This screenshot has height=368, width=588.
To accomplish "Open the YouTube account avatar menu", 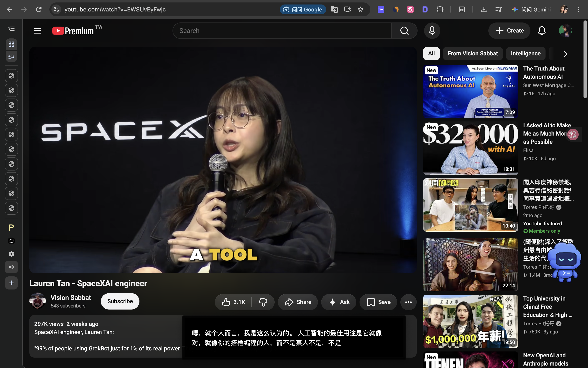I will pos(565,31).
